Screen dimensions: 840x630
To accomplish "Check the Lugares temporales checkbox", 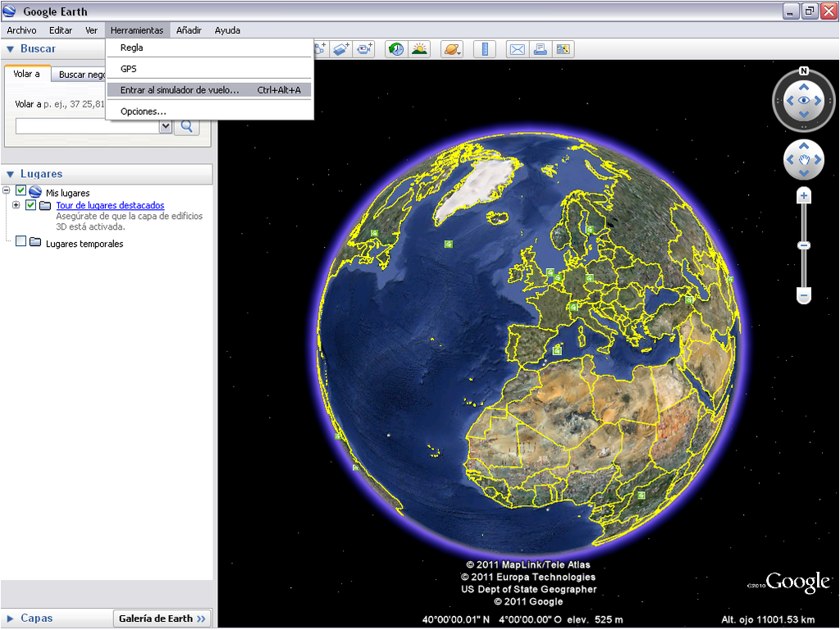I will pos(21,242).
